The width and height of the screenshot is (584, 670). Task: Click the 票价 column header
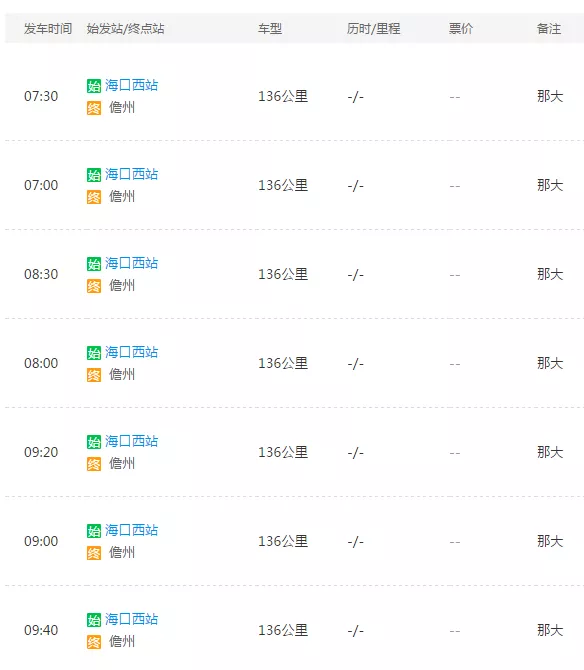[x=461, y=29]
